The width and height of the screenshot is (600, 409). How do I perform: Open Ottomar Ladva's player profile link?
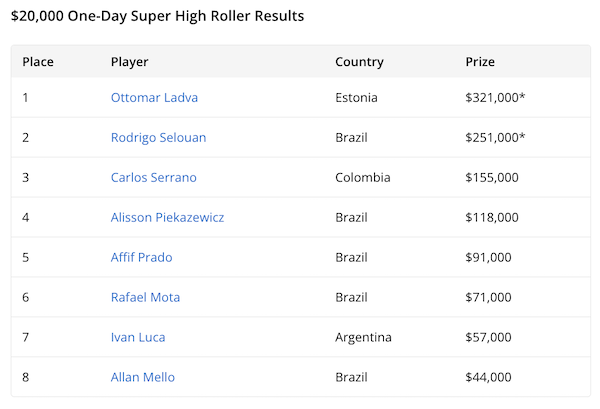(x=152, y=97)
